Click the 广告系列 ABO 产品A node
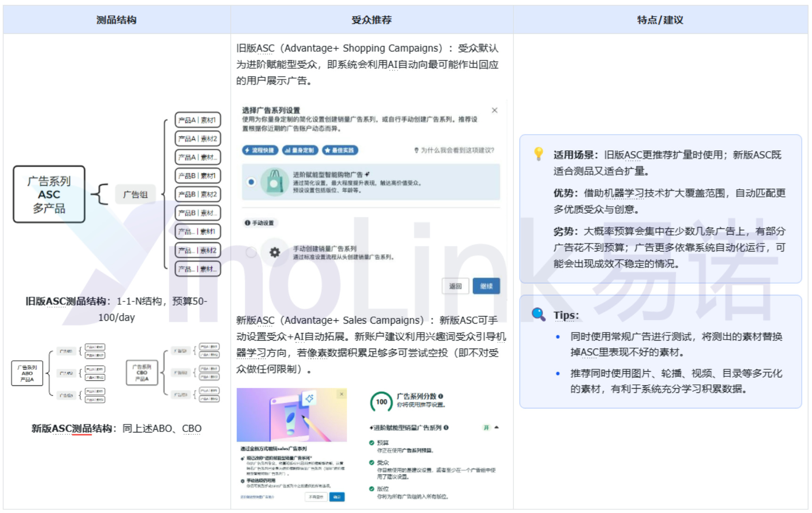Viewport: 812px width, 513px height. tap(27, 373)
